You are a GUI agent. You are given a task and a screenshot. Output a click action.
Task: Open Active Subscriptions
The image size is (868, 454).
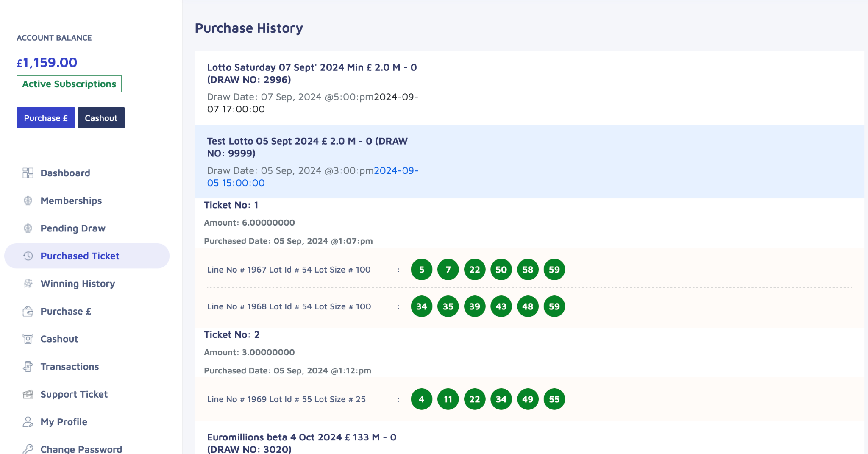click(69, 84)
